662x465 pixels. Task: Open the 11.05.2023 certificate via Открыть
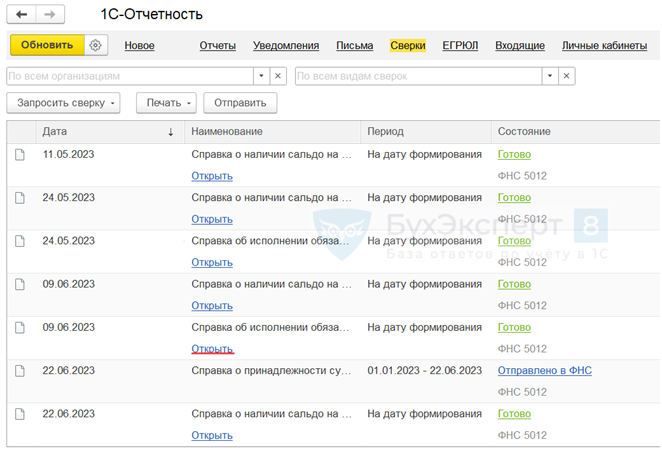(212, 176)
